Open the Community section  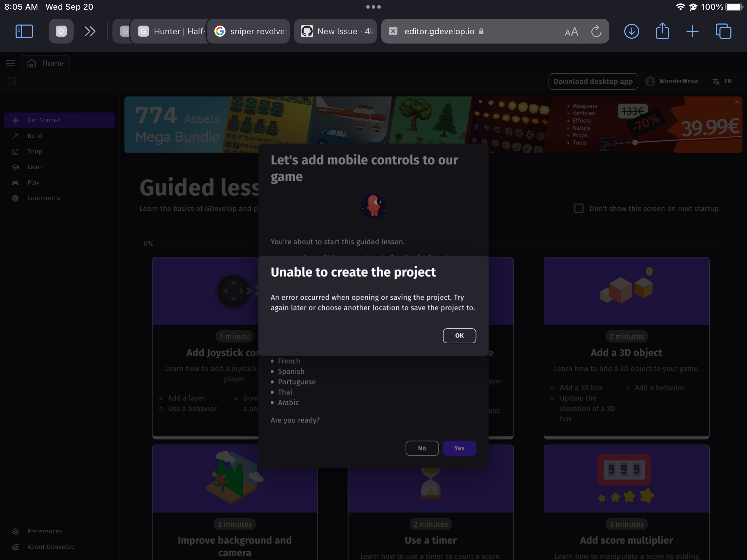[44, 198]
